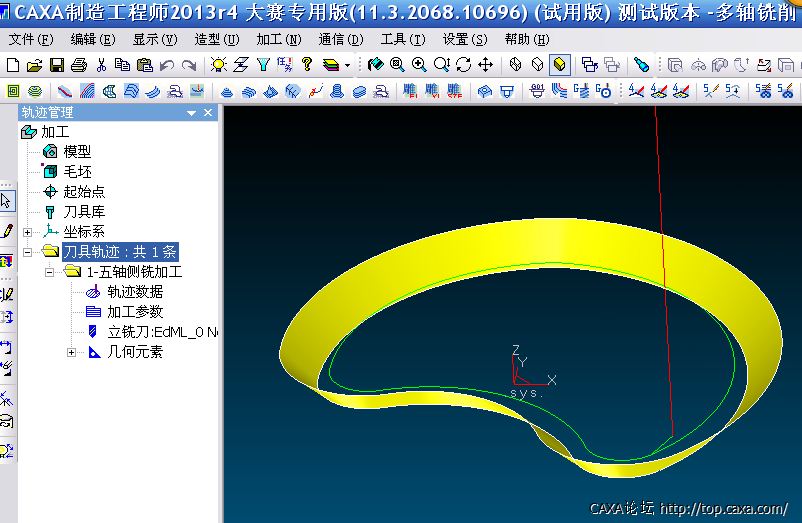The width and height of the screenshot is (802, 523).
Task: Open the 编辑(E) menu
Action: point(93,39)
